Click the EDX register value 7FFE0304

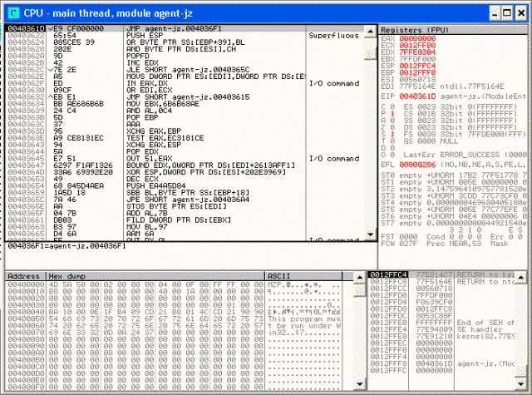coord(417,52)
